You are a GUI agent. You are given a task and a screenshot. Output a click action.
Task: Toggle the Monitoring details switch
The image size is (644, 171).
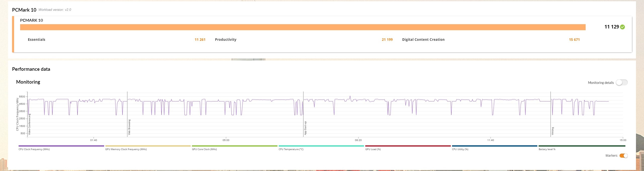[x=622, y=83]
